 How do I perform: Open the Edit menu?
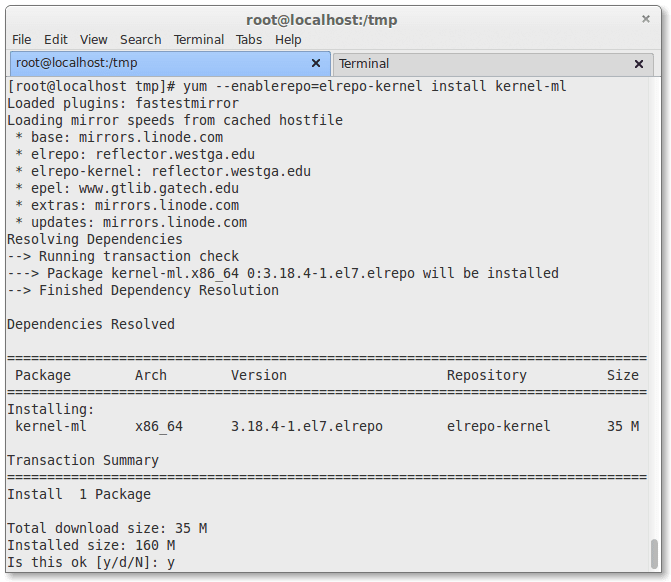56,40
